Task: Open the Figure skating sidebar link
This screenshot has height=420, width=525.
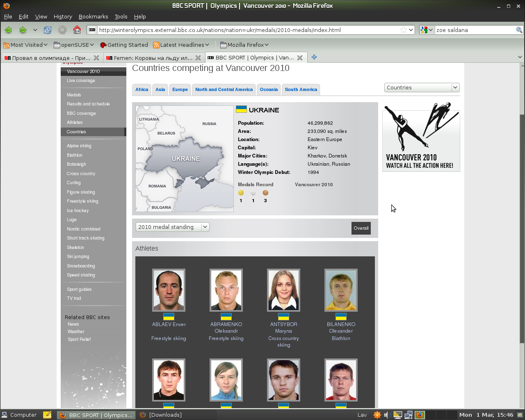Action: point(81,192)
